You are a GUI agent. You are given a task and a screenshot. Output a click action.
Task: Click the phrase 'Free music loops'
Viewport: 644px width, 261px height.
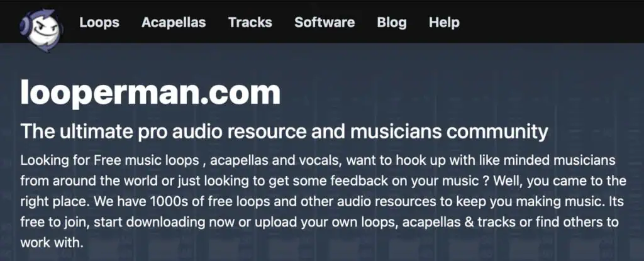(146, 160)
